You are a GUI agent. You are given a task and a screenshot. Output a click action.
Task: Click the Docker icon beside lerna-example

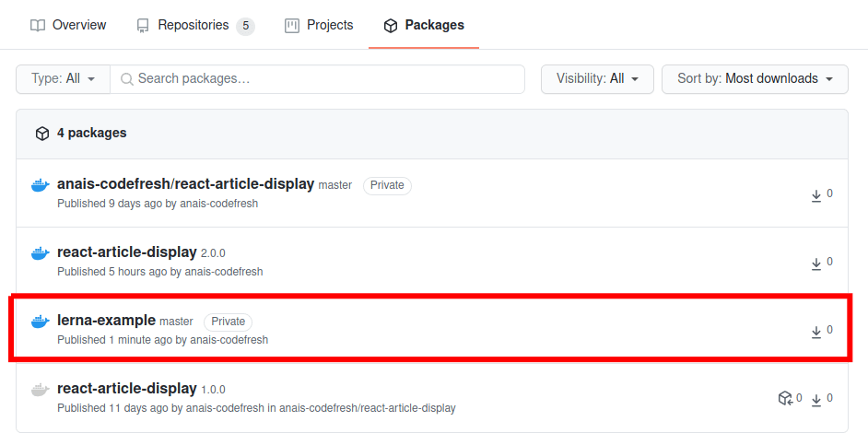pyautogui.click(x=40, y=322)
